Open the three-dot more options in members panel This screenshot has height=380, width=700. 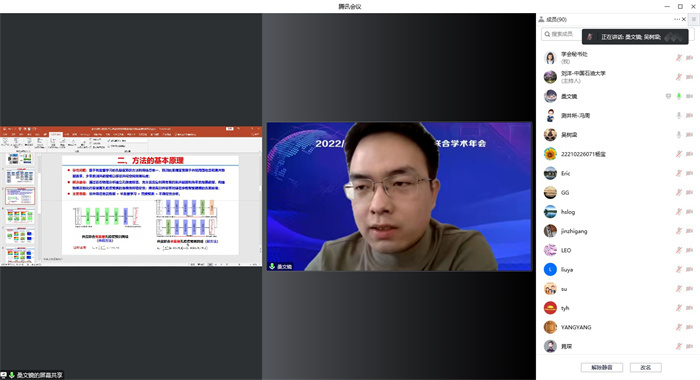pyautogui.click(x=677, y=19)
